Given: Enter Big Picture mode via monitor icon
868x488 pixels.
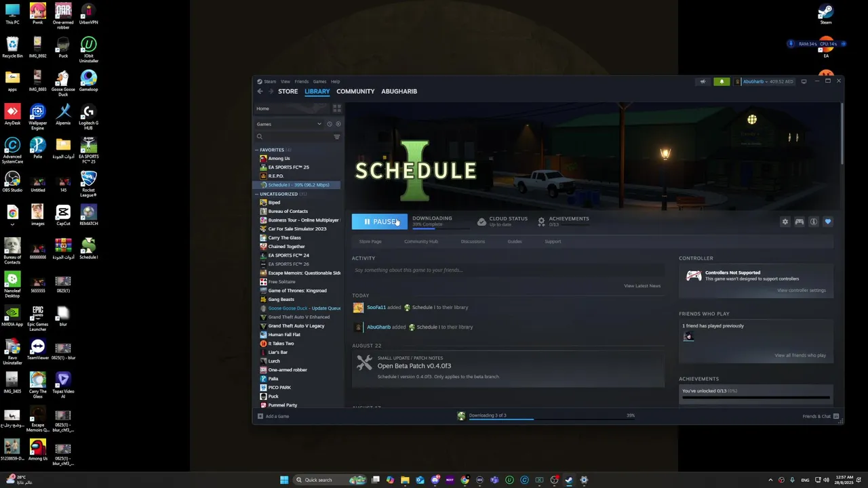Looking at the screenshot, I should click(804, 81).
